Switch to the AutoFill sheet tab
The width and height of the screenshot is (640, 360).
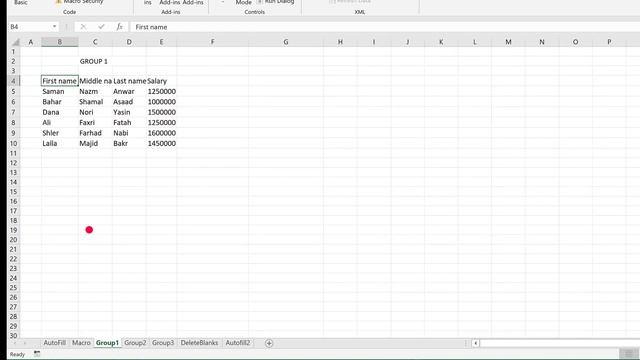point(55,343)
